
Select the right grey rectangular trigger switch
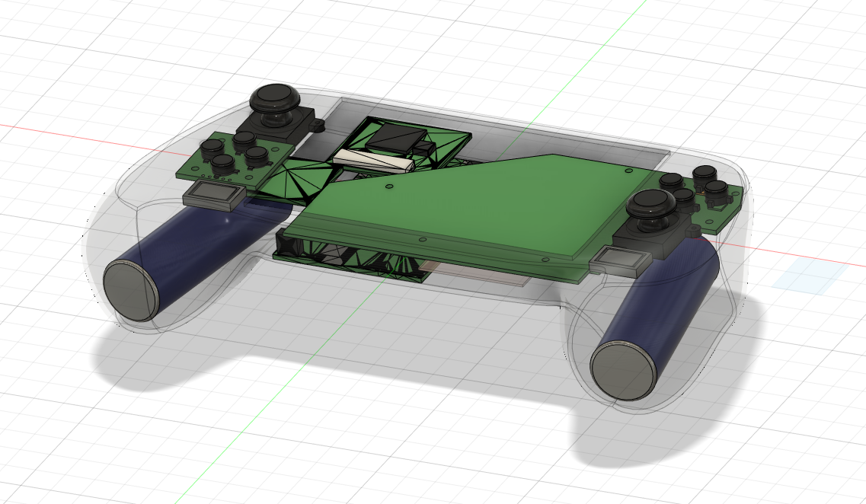[620, 260]
